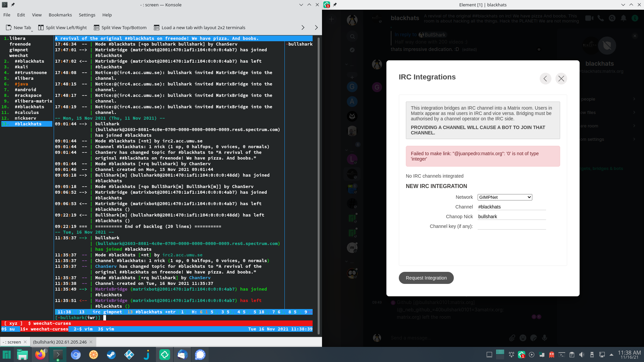Click Split View Left/Right in Konsole

62,27
